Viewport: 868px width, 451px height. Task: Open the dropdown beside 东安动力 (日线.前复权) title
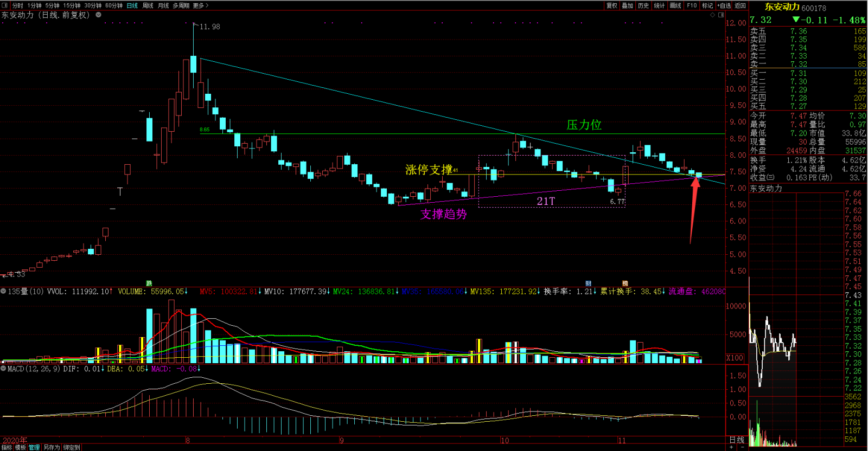(x=98, y=15)
